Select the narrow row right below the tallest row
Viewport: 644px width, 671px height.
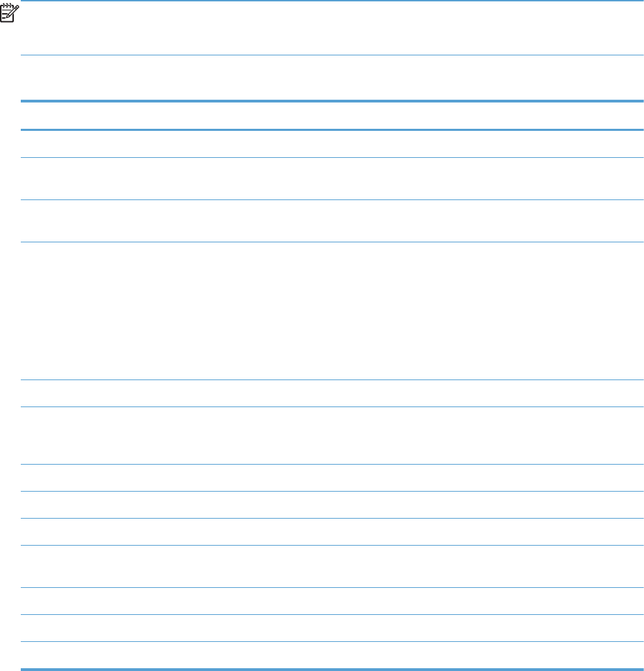pyautogui.click(x=332, y=393)
